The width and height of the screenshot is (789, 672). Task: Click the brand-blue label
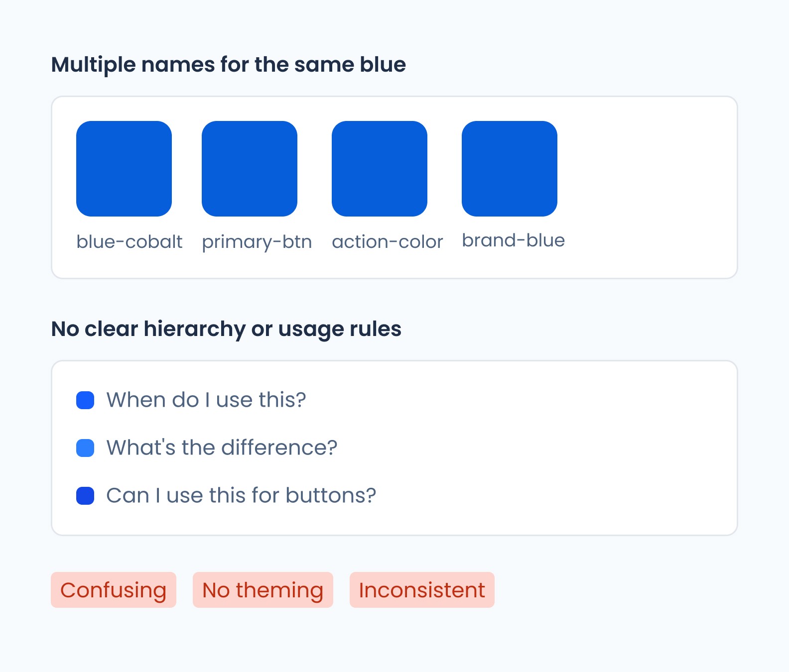[x=513, y=240]
